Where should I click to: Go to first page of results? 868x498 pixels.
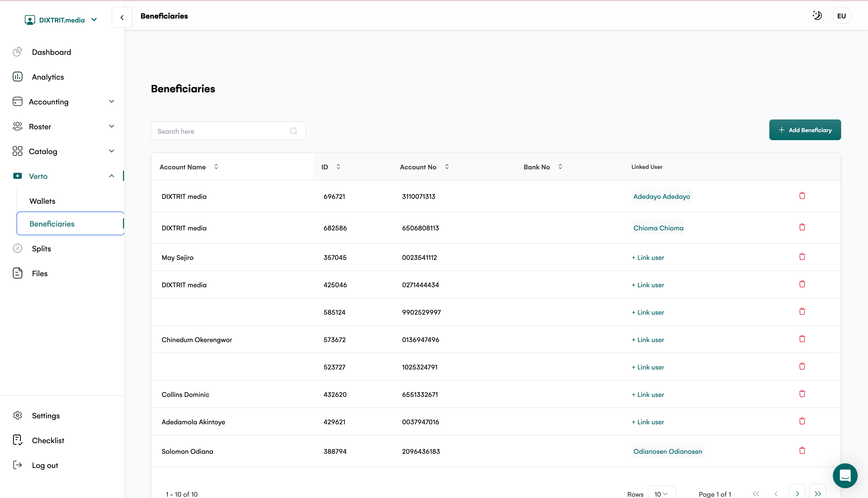(x=756, y=494)
